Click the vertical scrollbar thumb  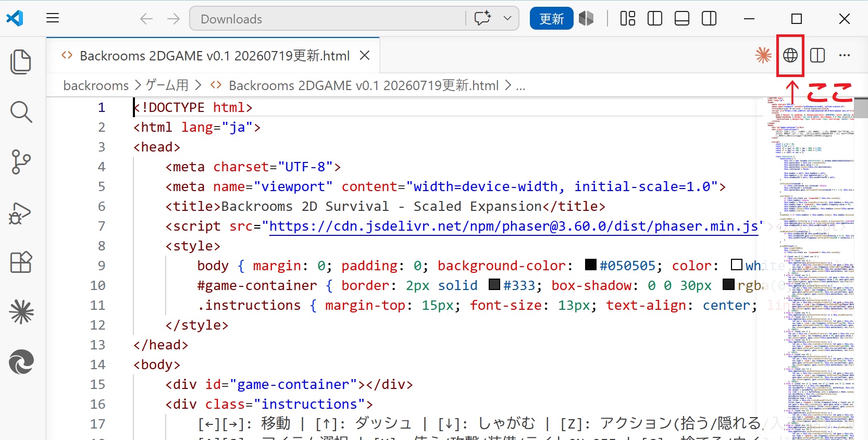(x=861, y=107)
